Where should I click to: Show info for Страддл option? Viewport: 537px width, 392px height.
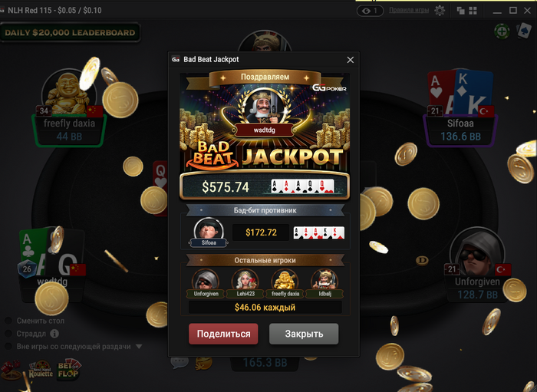(x=54, y=334)
